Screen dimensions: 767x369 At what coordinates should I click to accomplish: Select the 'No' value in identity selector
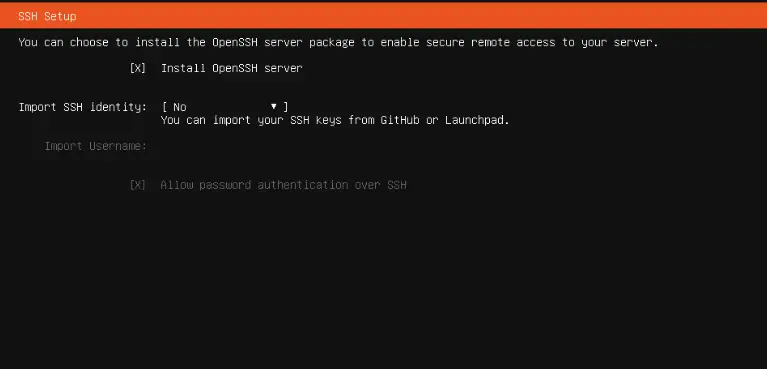coord(180,107)
